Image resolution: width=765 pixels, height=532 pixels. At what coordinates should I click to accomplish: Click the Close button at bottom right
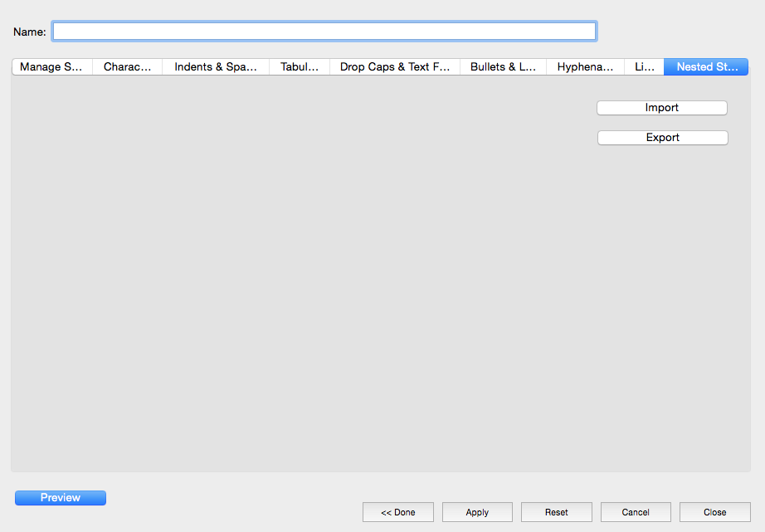(714, 512)
